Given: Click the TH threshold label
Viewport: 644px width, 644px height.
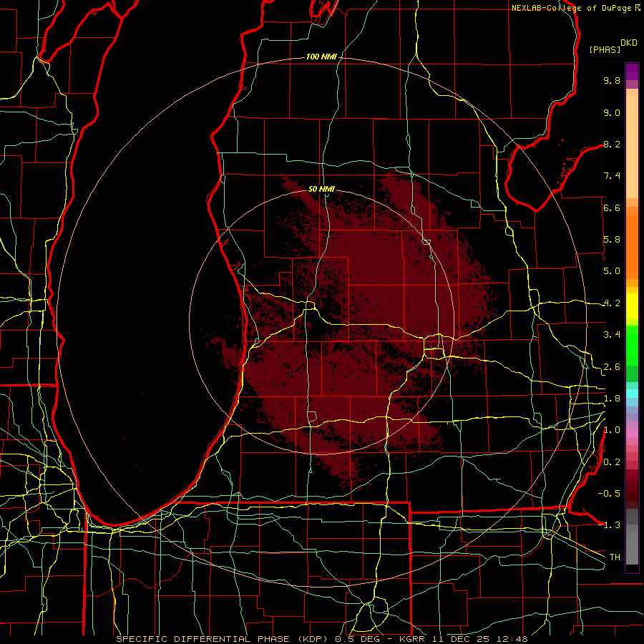Looking at the screenshot, I should (615, 557).
